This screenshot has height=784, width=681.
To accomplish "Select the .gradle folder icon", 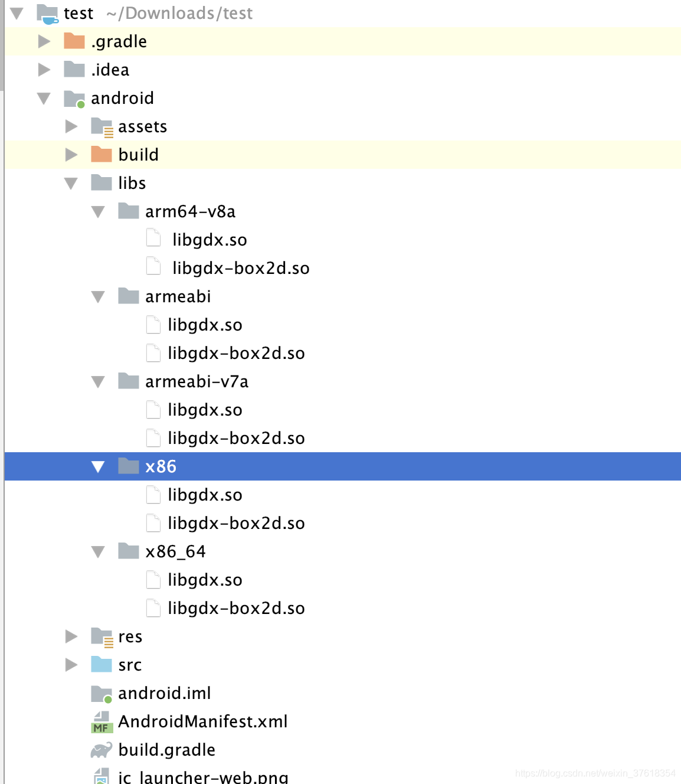I will click(73, 41).
